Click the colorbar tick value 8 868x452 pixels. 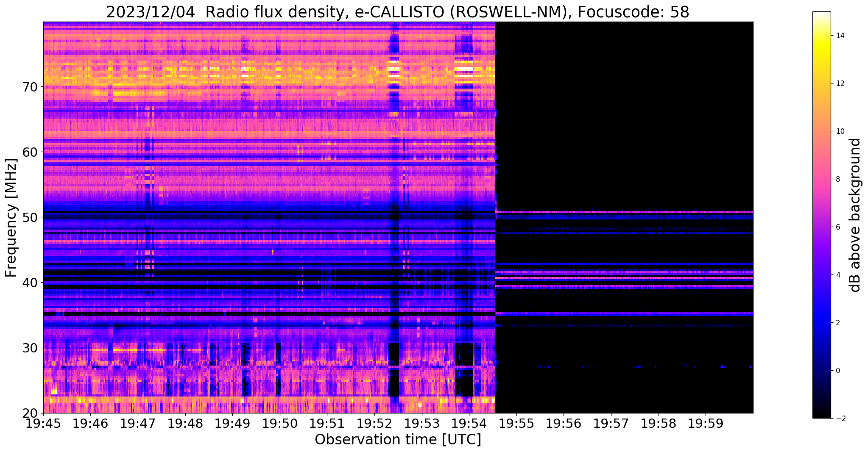[x=838, y=179]
